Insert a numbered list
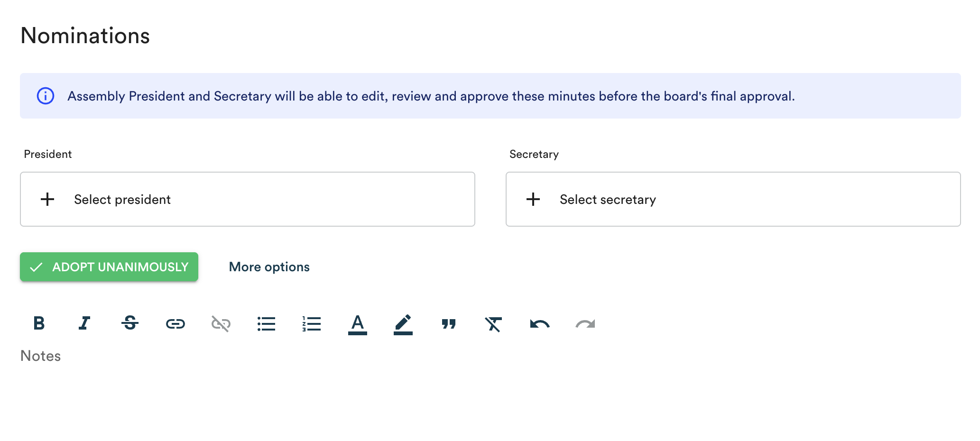The image size is (980, 441). pyautogui.click(x=312, y=324)
